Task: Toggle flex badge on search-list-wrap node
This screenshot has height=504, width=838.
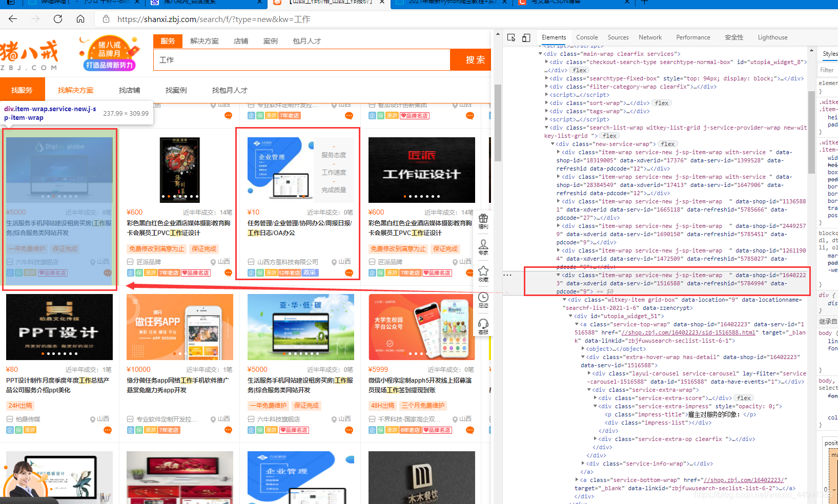Action: pos(609,136)
